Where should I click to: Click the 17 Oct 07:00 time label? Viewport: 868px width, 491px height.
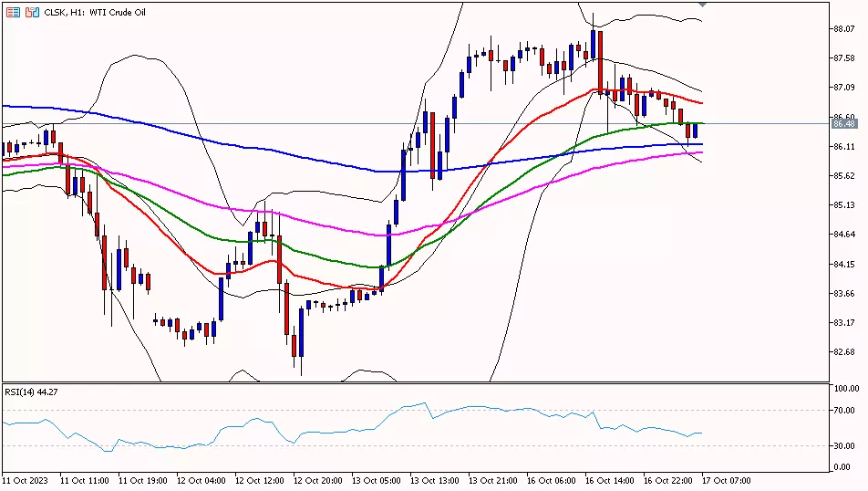pyautogui.click(x=727, y=480)
